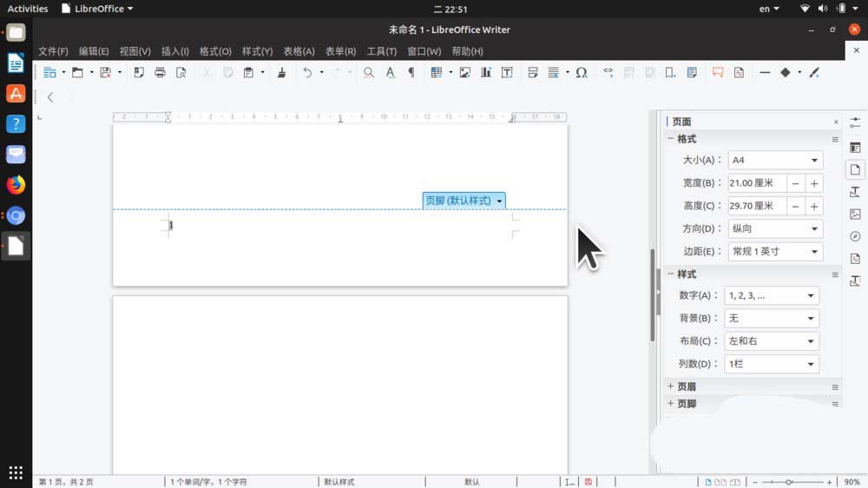Viewport: 868px width, 488px height.
Task: Click the Insert Comment icon
Action: click(718, 73)
